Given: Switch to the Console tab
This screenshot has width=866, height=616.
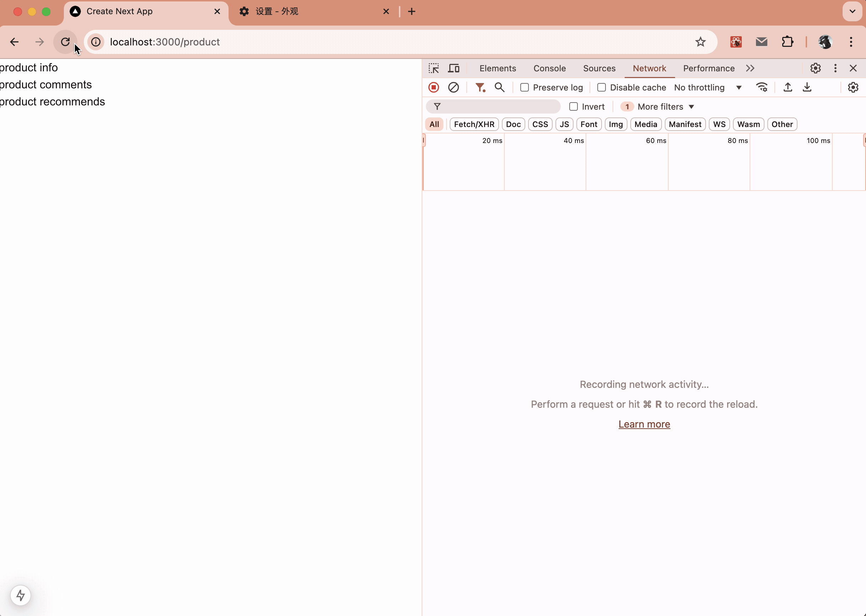Looking at the screenshot, I should [x=549, y=68].
